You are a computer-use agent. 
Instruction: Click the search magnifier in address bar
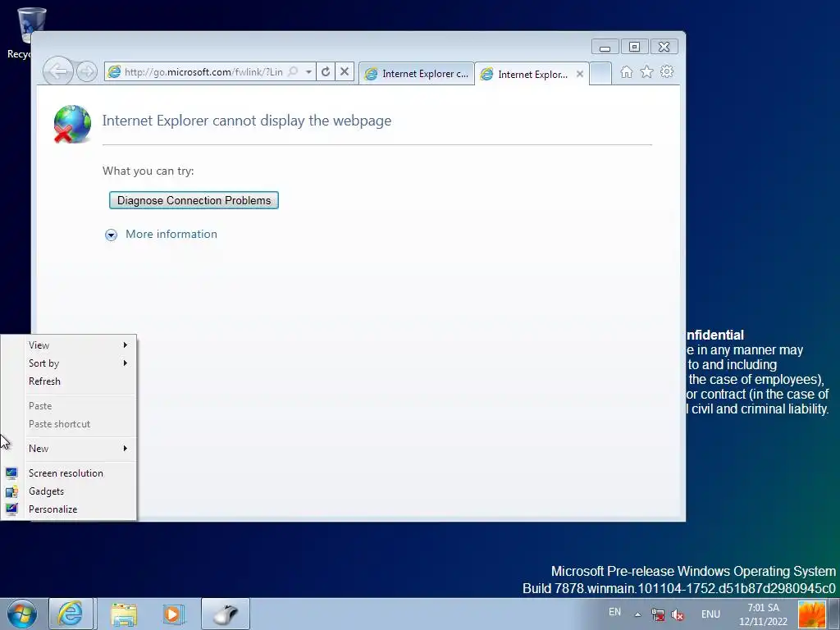[x=293, y=72]
